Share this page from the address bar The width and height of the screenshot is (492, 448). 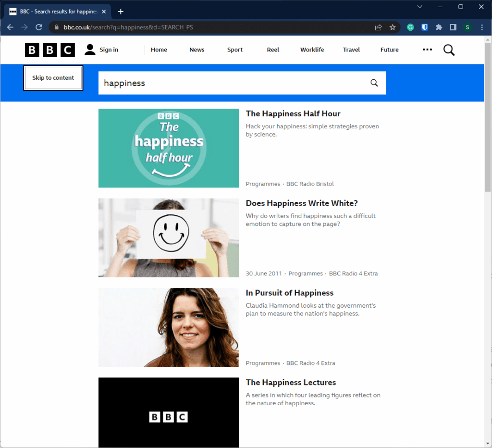point(379,27)
